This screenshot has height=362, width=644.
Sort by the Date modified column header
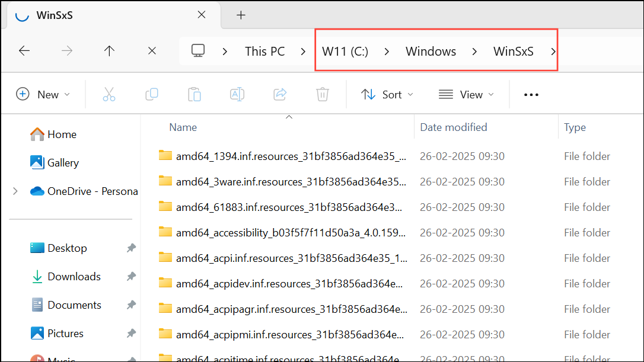point(454,127)
